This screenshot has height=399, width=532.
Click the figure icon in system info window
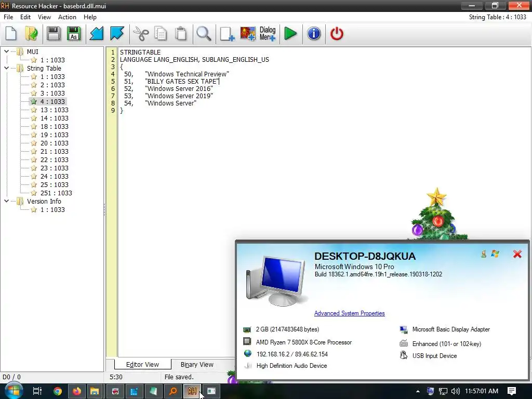(484, 254)
